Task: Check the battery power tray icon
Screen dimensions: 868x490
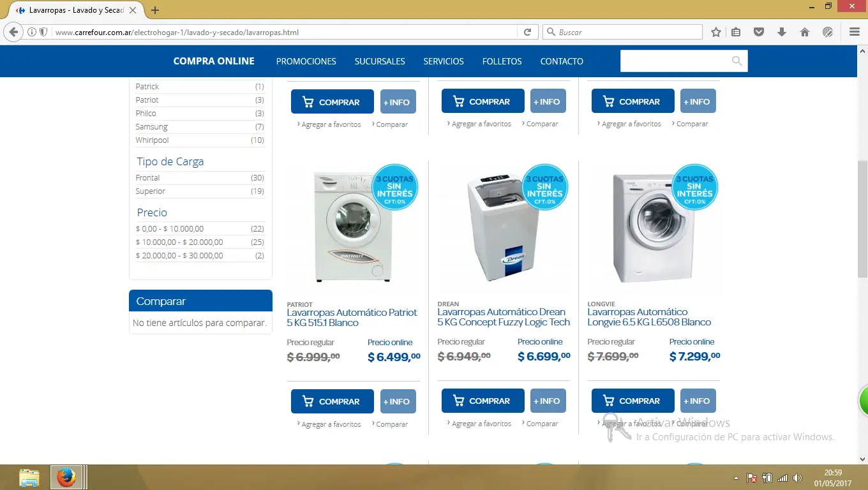Action: pyautogui.click(x=767, y=478)
